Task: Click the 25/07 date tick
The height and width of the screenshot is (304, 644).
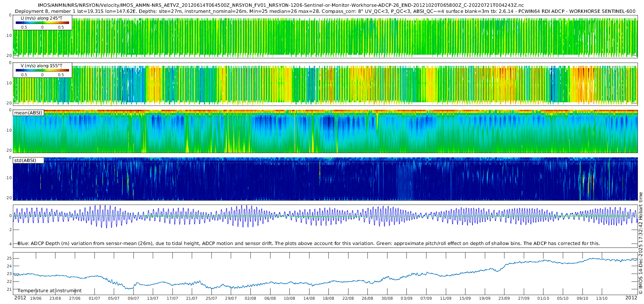Action: 211,298
